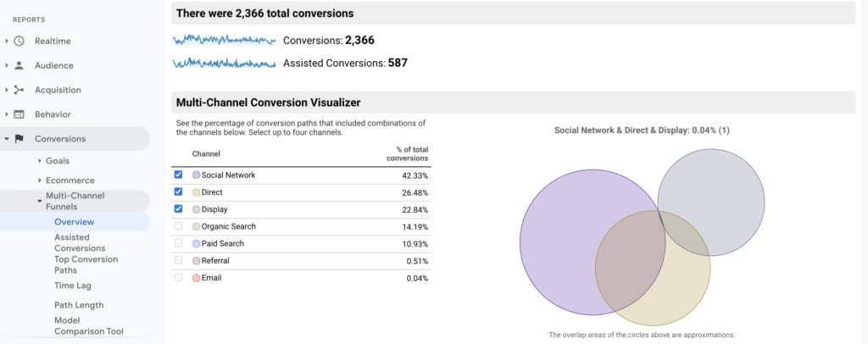The height and width of the screenshot is (344, 868).
Task: Click the 14.19% value
Action: point(415,227)
